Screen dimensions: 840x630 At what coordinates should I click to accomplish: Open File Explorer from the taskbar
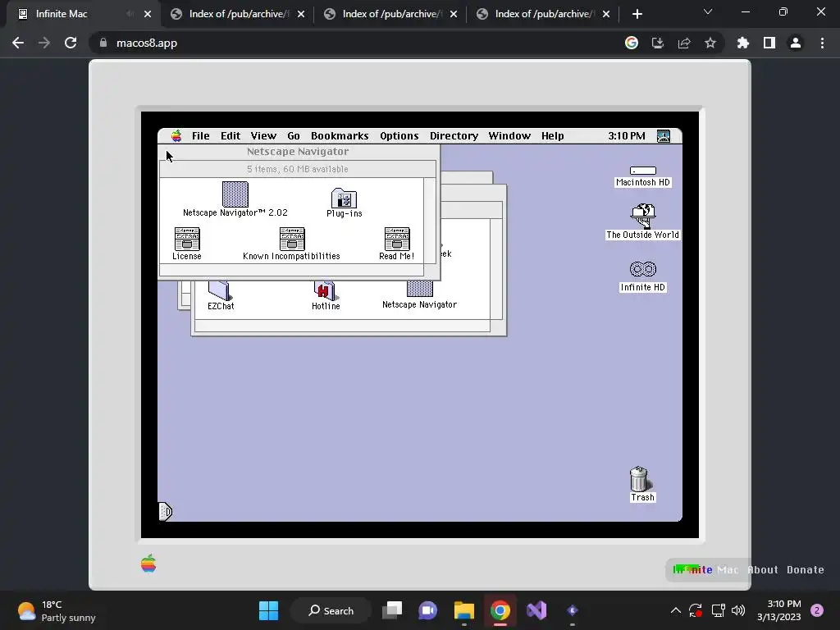(x=464, y=610)
